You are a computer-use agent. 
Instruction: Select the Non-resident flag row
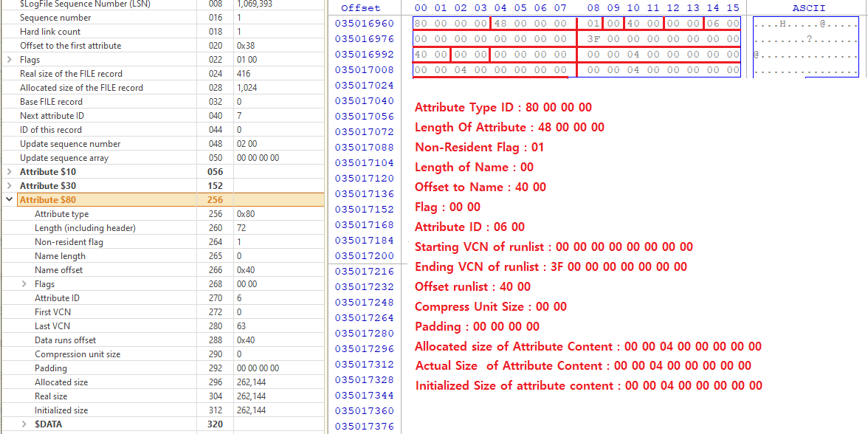click(x=69, y=242)
